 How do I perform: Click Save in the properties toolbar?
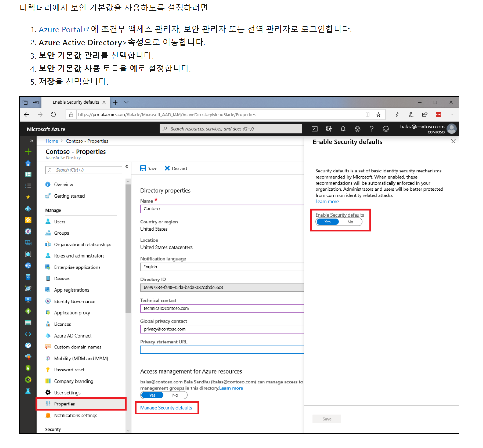(149, 168)
